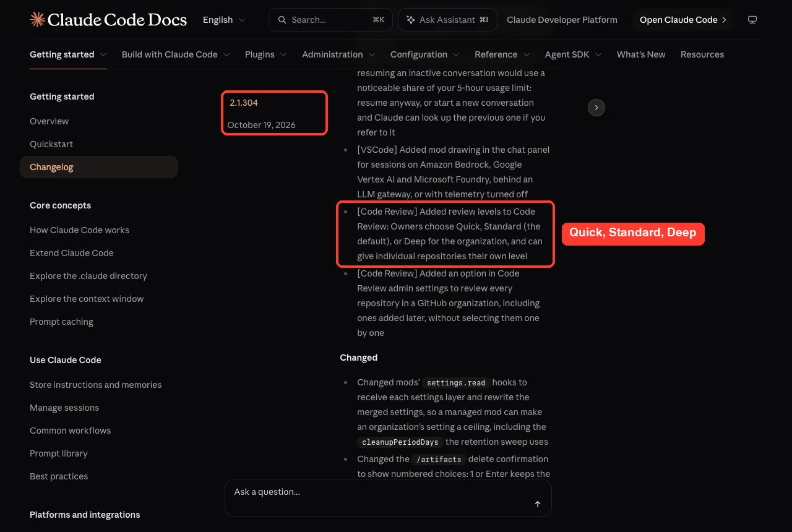Viewport: 792px width, 532px height.
Task: Click the Open Claude Code button
Action: point(683,20)
